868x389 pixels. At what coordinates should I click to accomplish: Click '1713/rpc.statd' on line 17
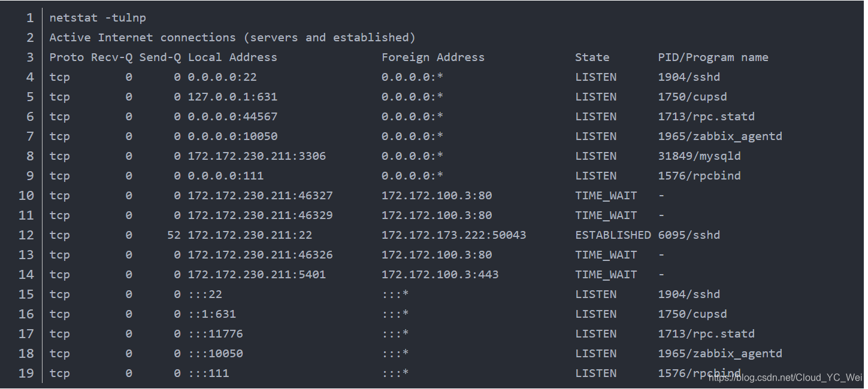tap(706, 334)
